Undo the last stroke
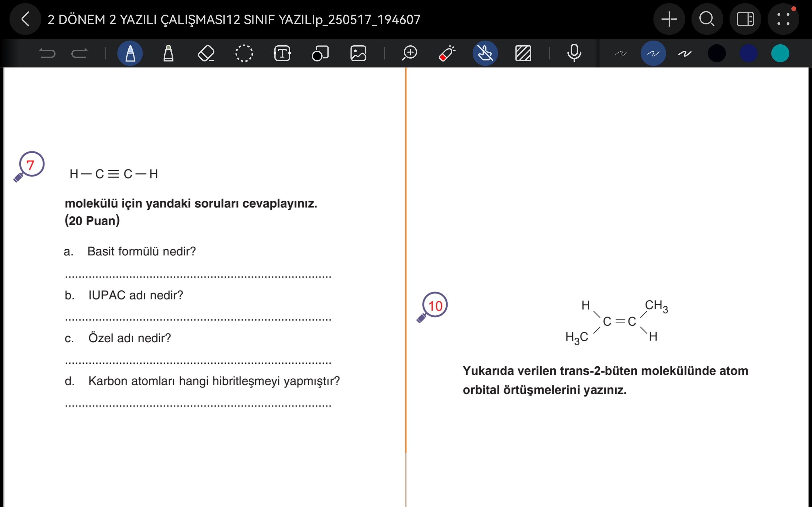812x507 pixels. point(47,53)
